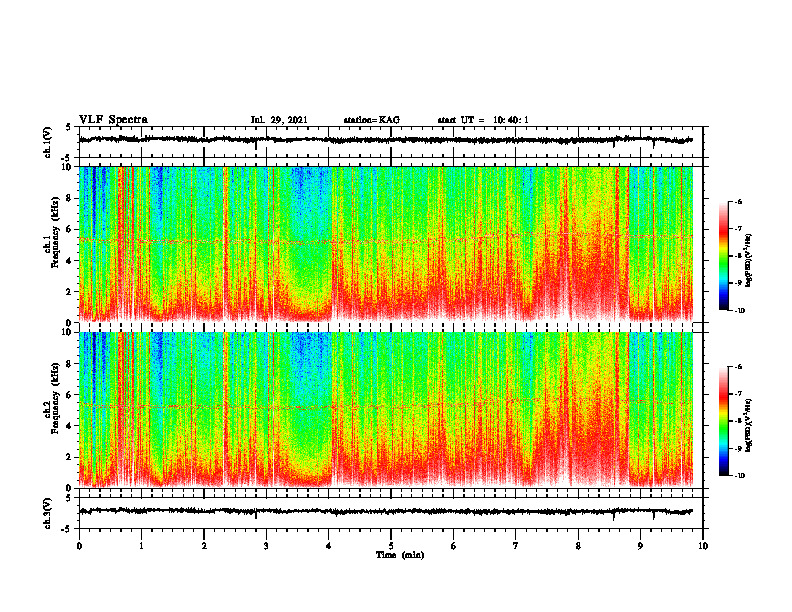Click the ch.1 spectrogram color bar
This screenshot has height=612, width=792.
pyautogui.click(x=723, y=256)
